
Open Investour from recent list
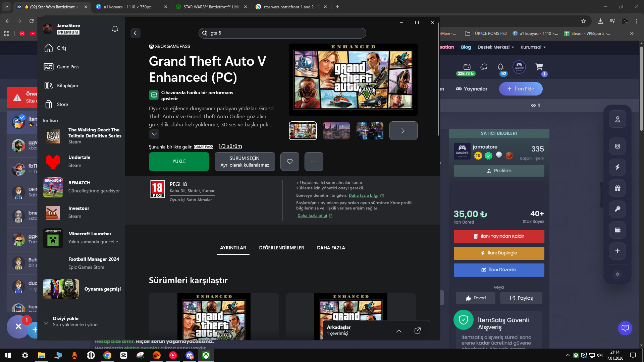[82, 213]
